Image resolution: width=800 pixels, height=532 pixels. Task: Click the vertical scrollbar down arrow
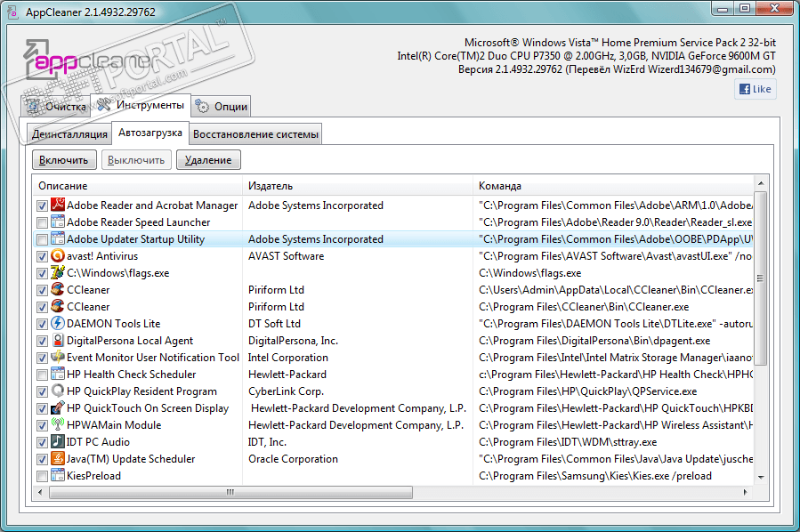click(x=761, y=478)
